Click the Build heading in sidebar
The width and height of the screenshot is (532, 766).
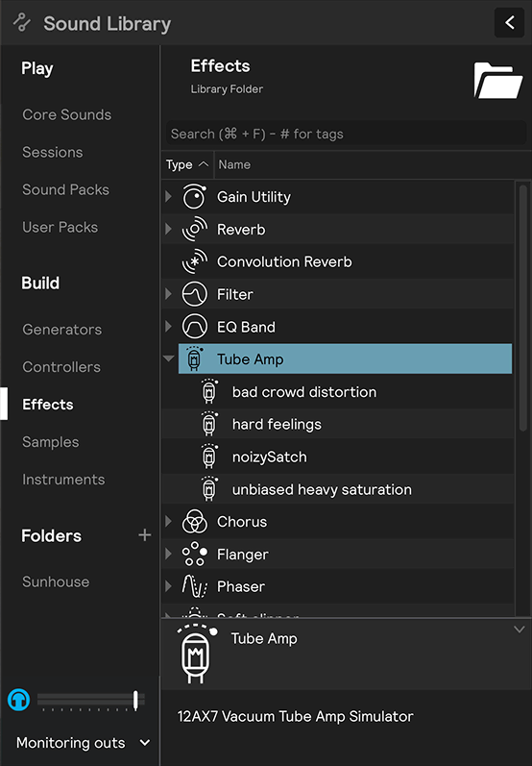click(x=40, y=283)
